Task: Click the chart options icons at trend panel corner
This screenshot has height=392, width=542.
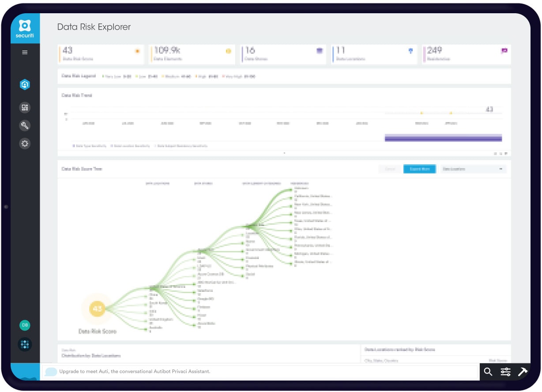Action: (501, 154)
